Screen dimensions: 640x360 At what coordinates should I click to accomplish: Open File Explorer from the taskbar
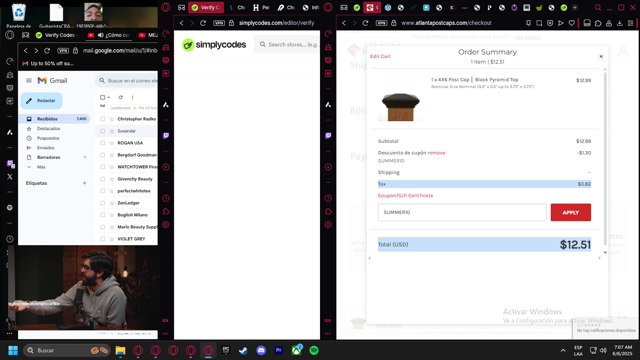click(120, 350)
